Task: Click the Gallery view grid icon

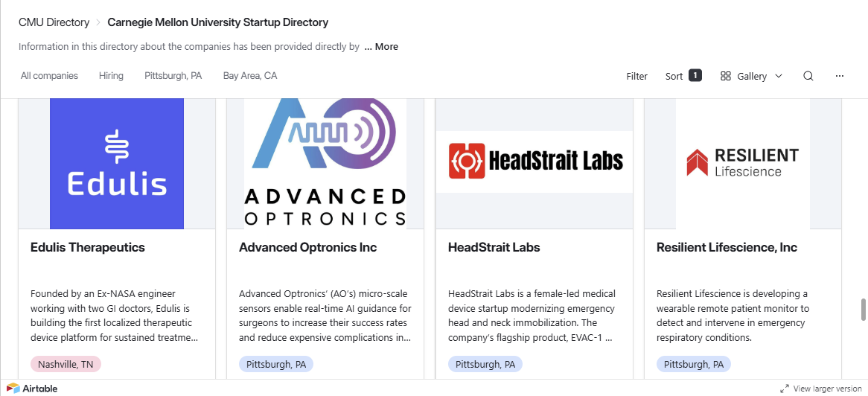Action: (x=726, y=76)
